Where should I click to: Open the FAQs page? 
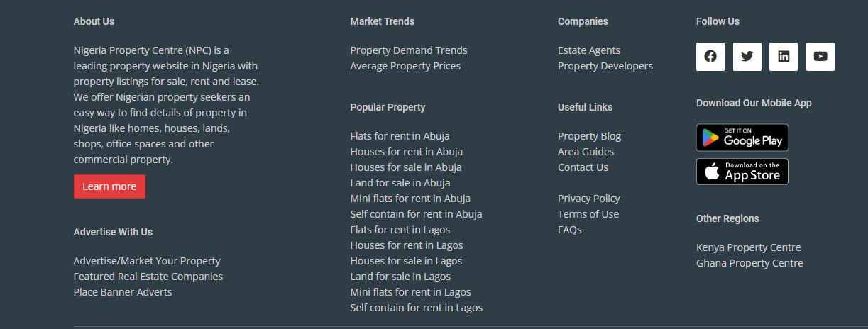point(570,230)
